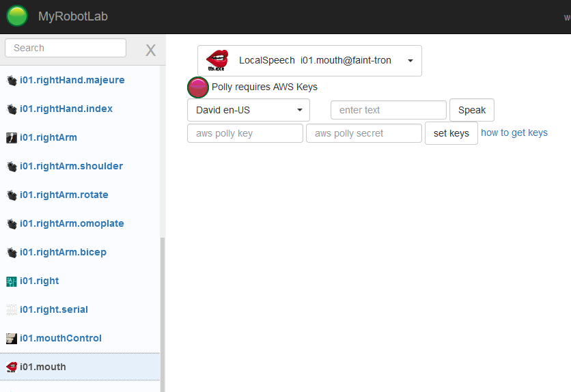Open i01.rightArm service
The width and height of the screenshot is (571, 392).
click(48, 137)
